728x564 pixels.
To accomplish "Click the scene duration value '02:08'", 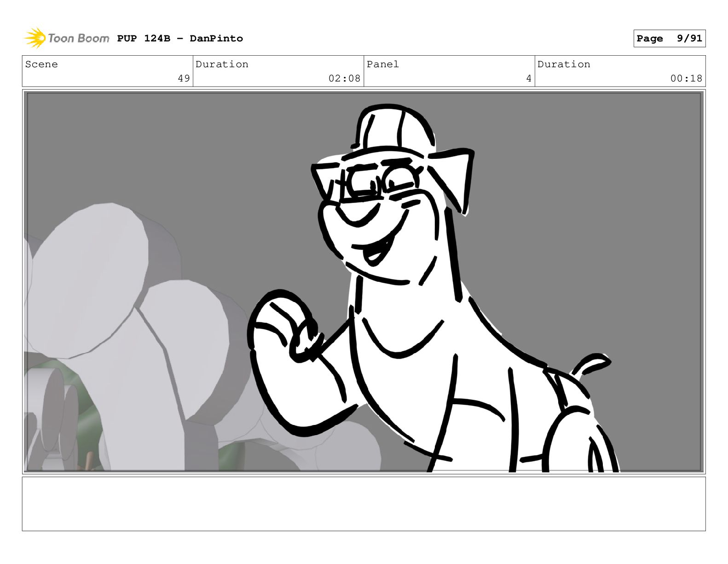I will tap(344, 78).
